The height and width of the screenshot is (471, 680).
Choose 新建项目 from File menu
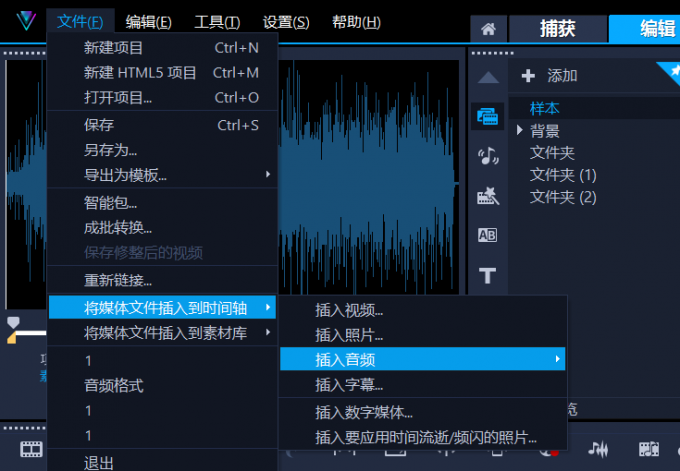(162, 48)
